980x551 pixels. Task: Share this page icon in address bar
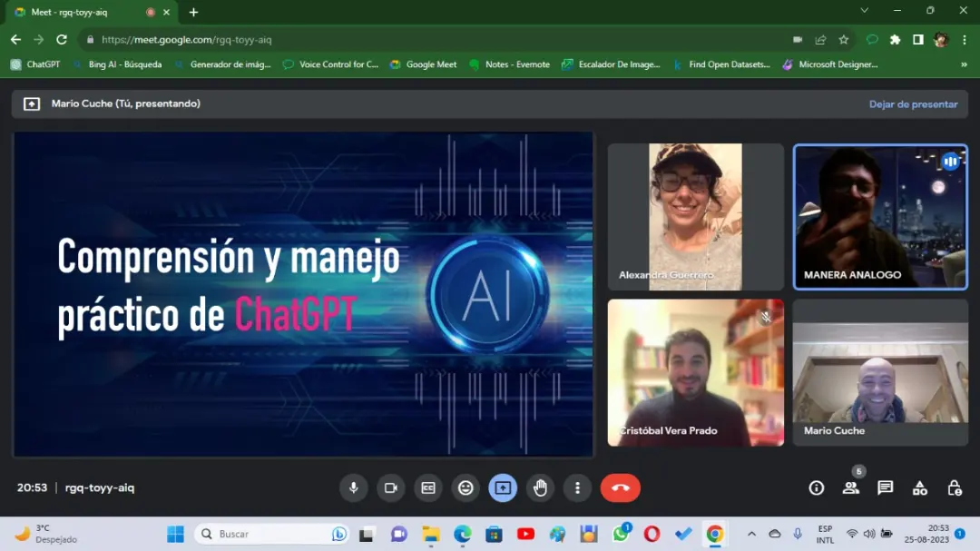820,39
